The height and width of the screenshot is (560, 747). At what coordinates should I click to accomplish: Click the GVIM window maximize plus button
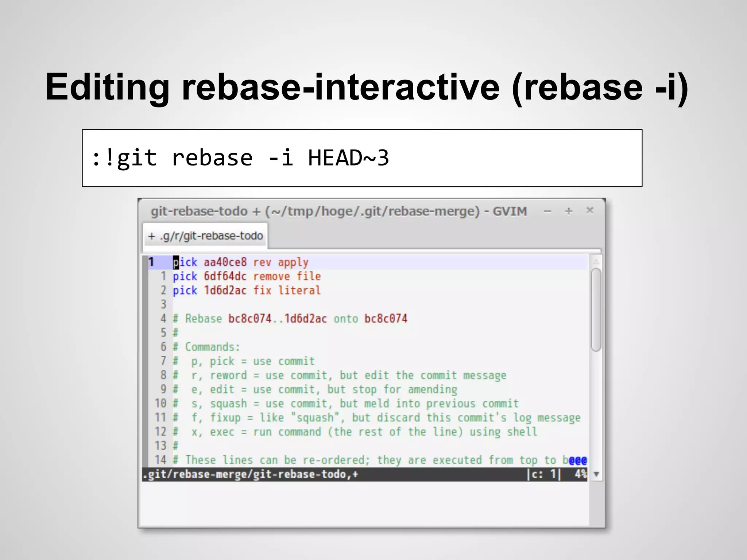point(569,211)
